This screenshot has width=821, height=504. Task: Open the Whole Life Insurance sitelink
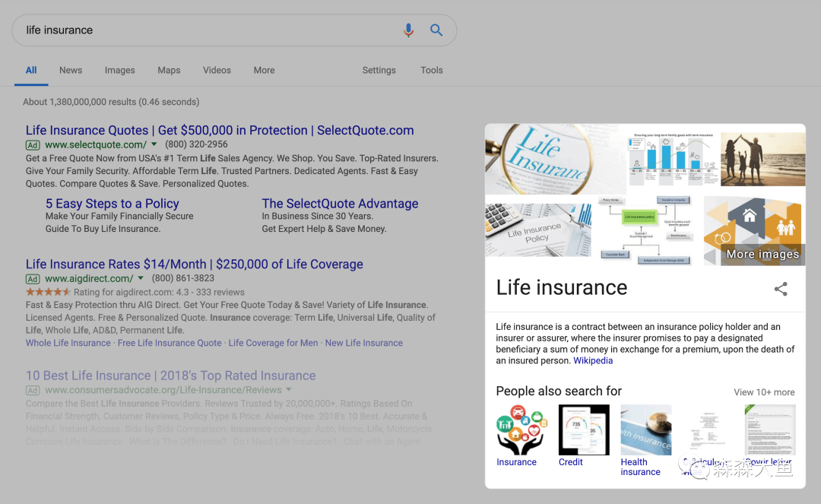tap(68, 343)
